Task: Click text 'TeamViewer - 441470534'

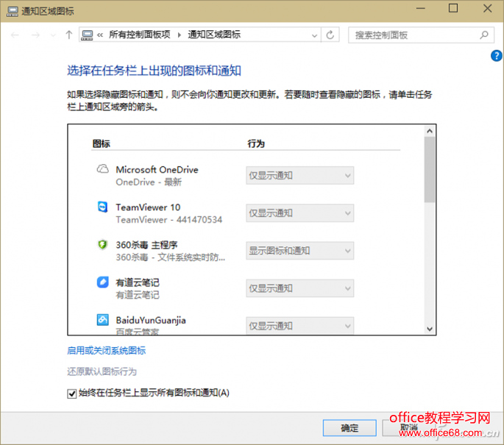Action: click(x=169, y=220)
